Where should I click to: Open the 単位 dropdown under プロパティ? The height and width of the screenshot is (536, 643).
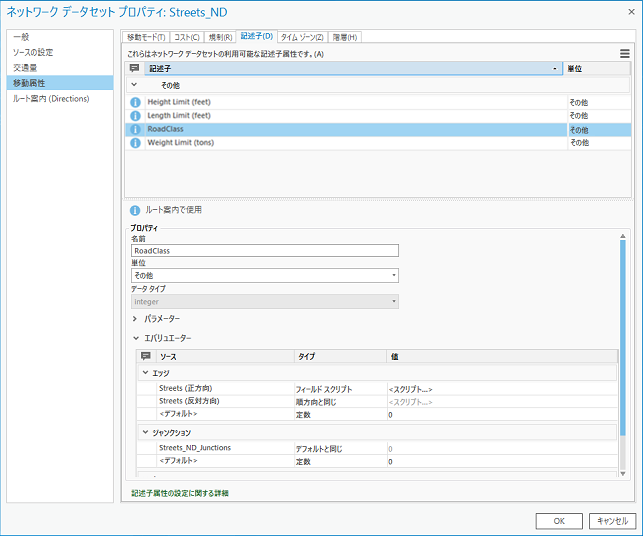[265, 274]
